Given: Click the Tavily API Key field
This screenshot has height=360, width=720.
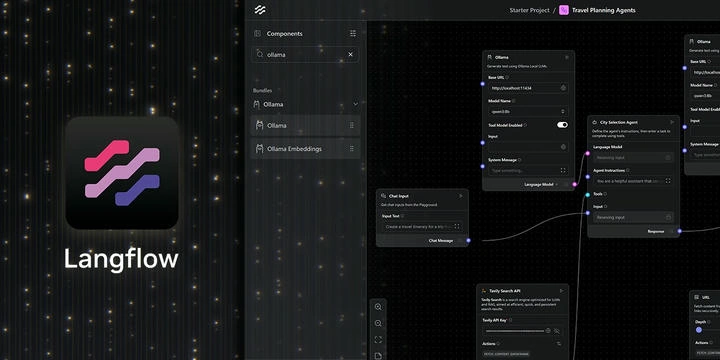Looking at the screenshot, I should tap(523, 330).
